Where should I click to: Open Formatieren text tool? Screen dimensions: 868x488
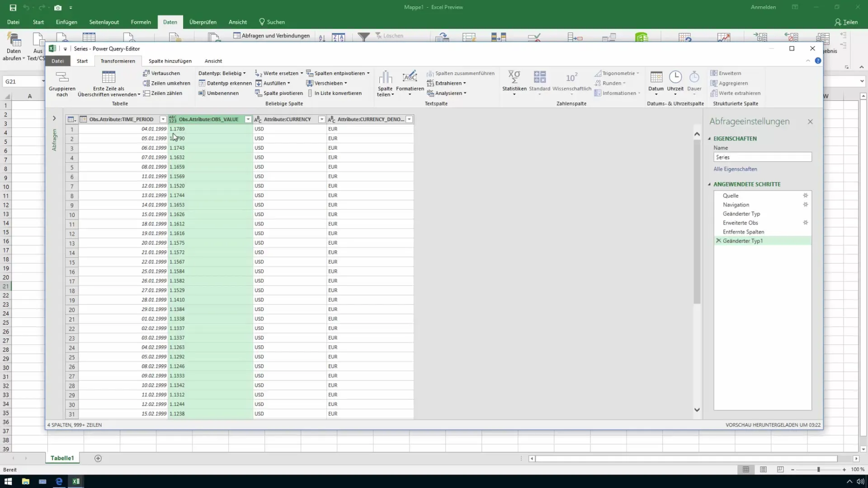(x=410, y=84)
